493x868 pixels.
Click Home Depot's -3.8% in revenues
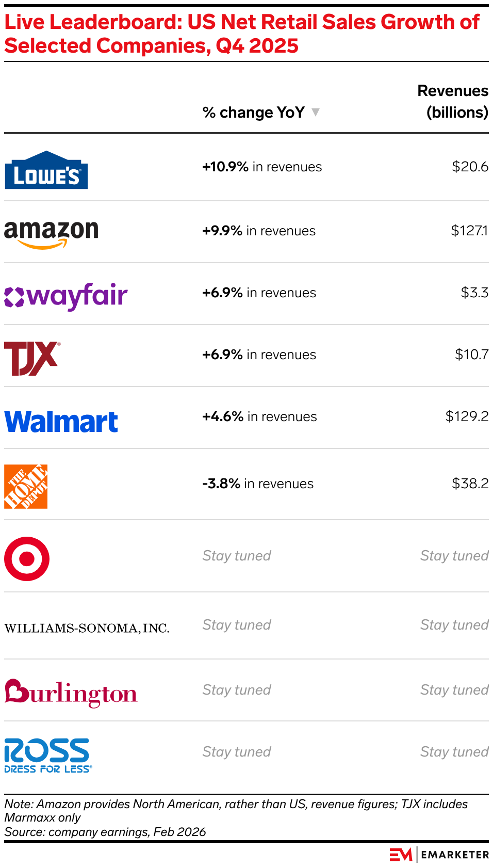point(258,484)
